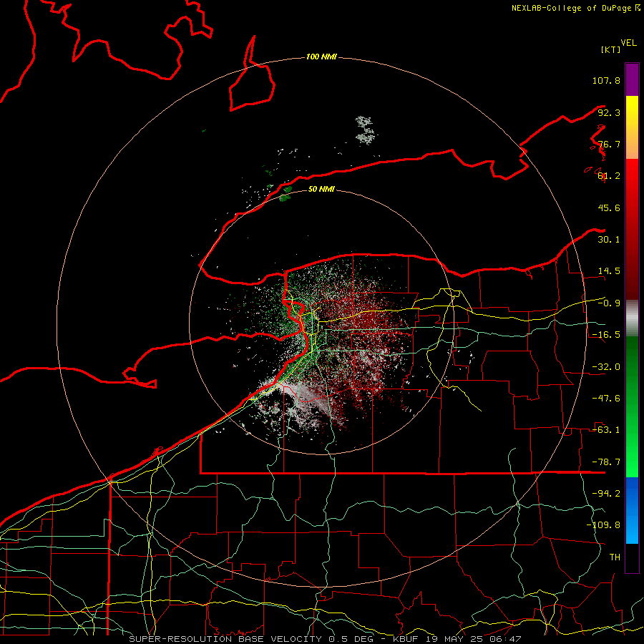The width and height of the screenshot is (644, 644).
Task: Click the 45.6 velocity scale value
Action: coord(609,208)
